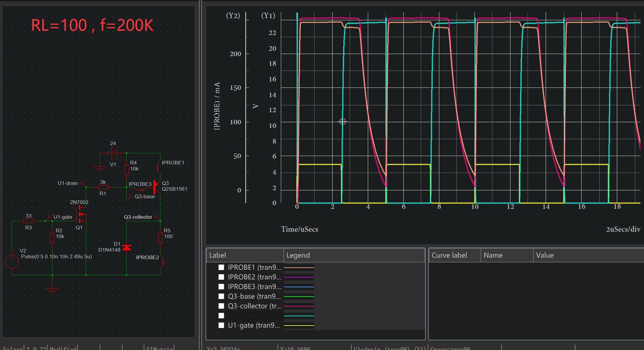Image resolution: width=644 pixels, height=350 pixels.
Task: Click the U1-gate yellow legend line
Action: pos(299,326)
